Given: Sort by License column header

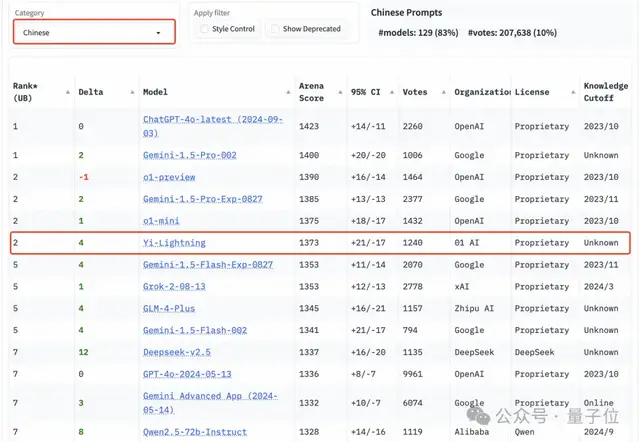Looking at the screenshot, I should 531,92.
